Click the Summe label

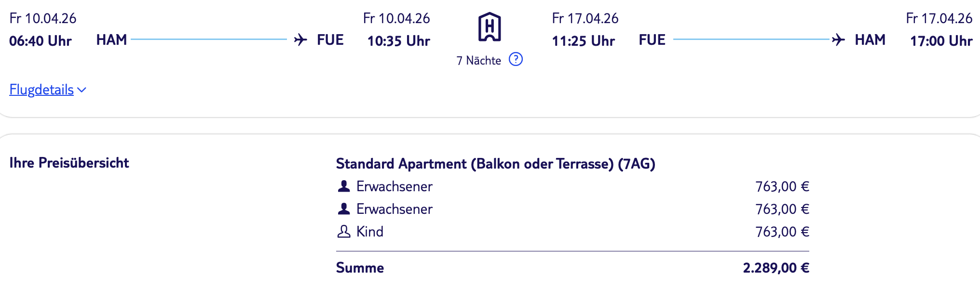[360, 268]
